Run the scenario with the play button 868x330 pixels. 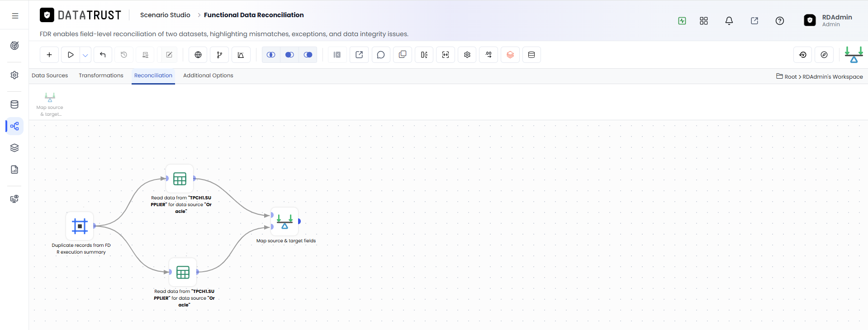[71, 55]
